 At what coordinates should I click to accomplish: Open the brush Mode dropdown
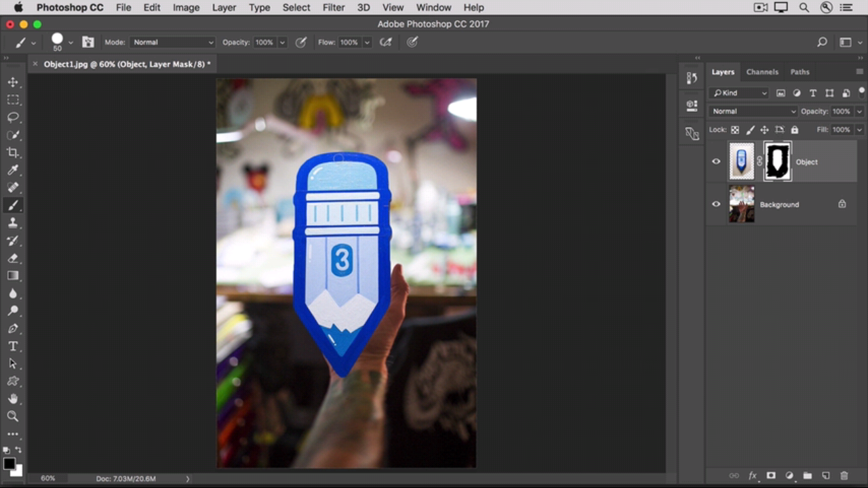[173, 42]
